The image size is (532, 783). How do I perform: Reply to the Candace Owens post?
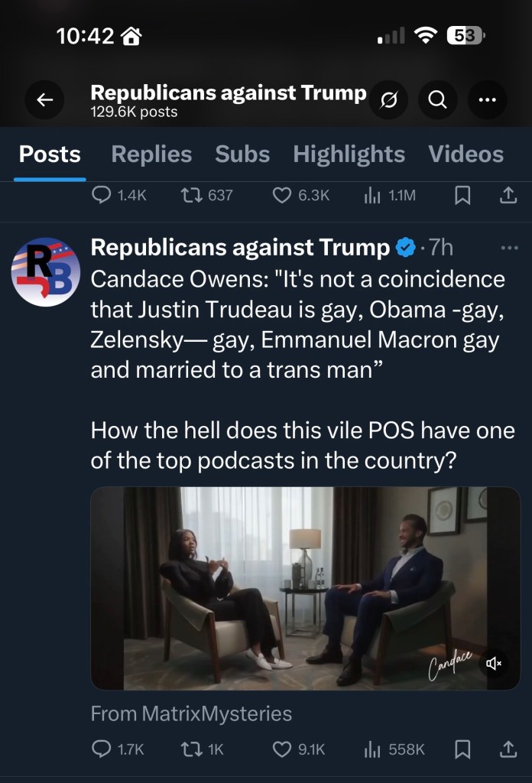(102, 749)
